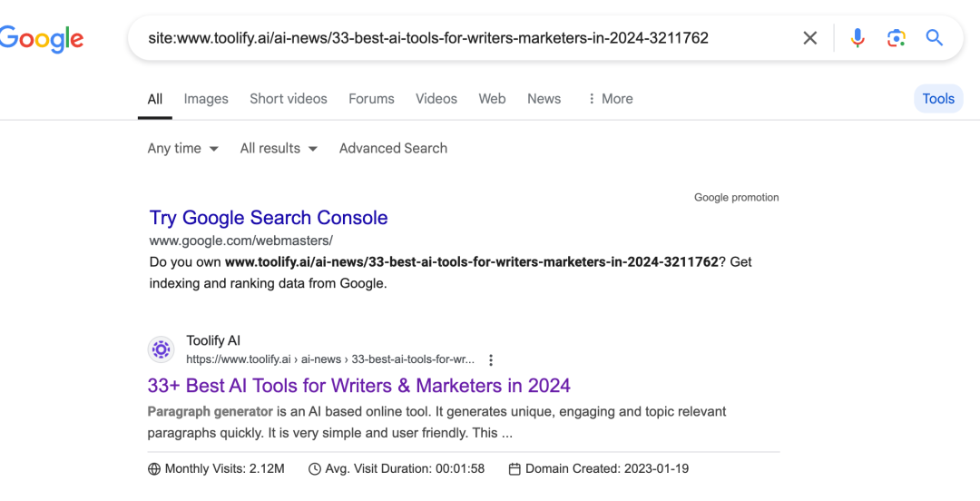Image resolution: width=980 pixels, height=501 pixels.
Task: Click the Toolify AI site name
Action: click(x=213, y=341)
